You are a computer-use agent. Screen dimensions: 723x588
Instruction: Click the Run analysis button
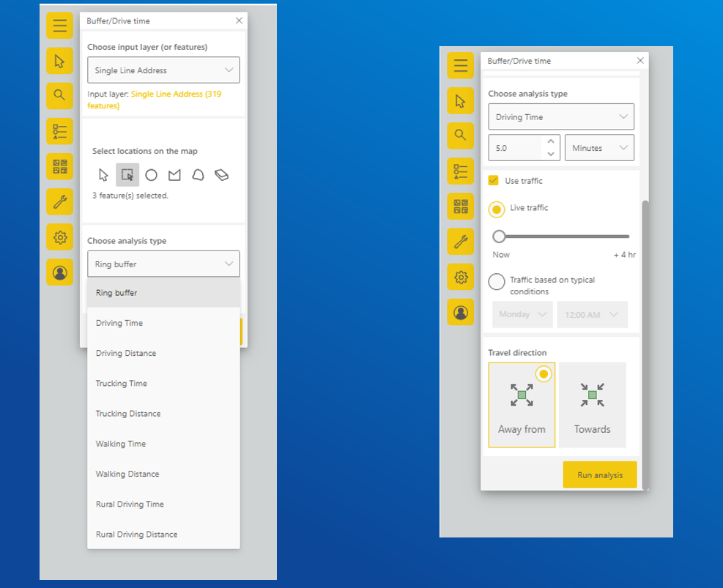coord(599,475)
